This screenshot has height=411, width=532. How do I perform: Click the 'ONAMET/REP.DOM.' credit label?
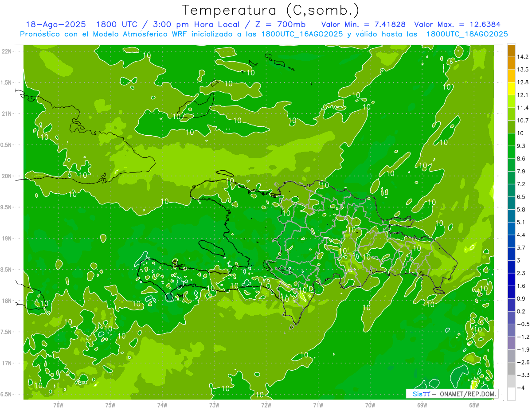point(467,394)
